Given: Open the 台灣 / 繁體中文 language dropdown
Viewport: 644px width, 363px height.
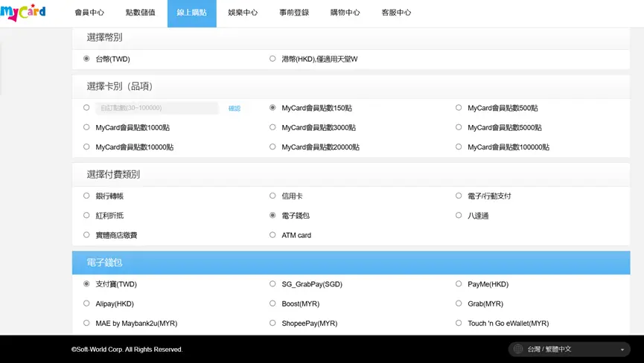Looking at the screenshot, I should click(x=570, y=349).
